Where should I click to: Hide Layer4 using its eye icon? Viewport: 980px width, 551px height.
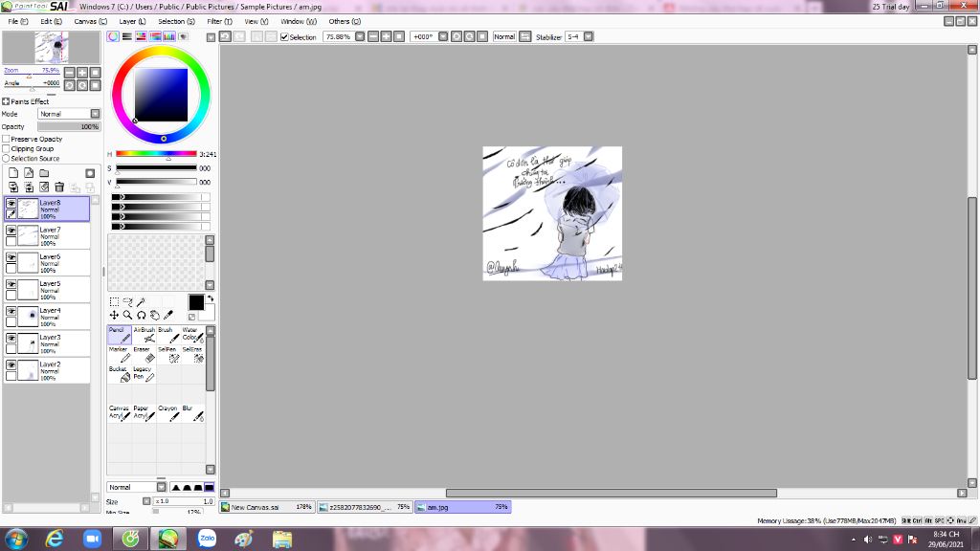(11, 311)
